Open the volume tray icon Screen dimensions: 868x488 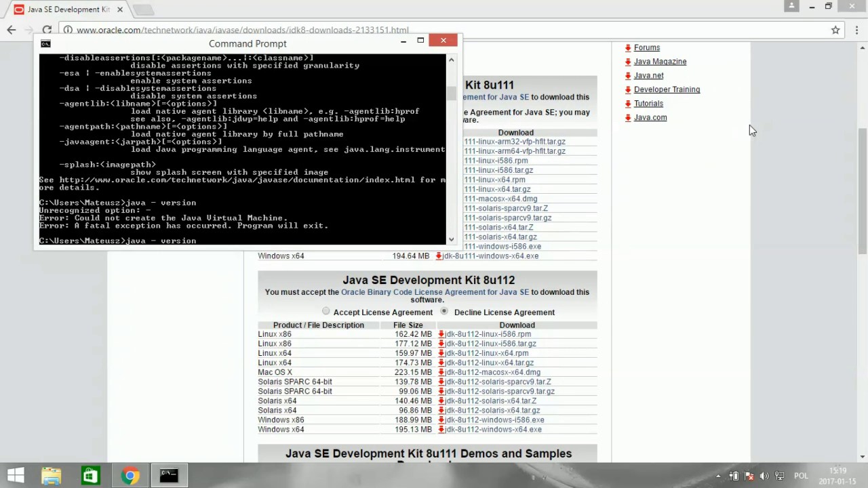(x=765, y=476)
